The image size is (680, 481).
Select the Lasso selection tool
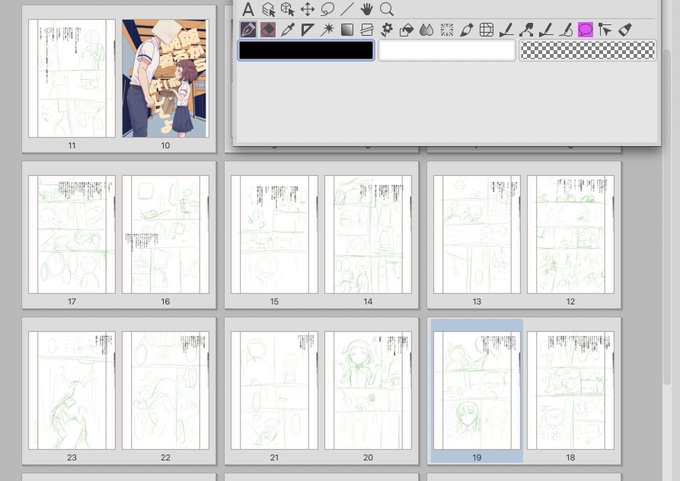(327, 9)
